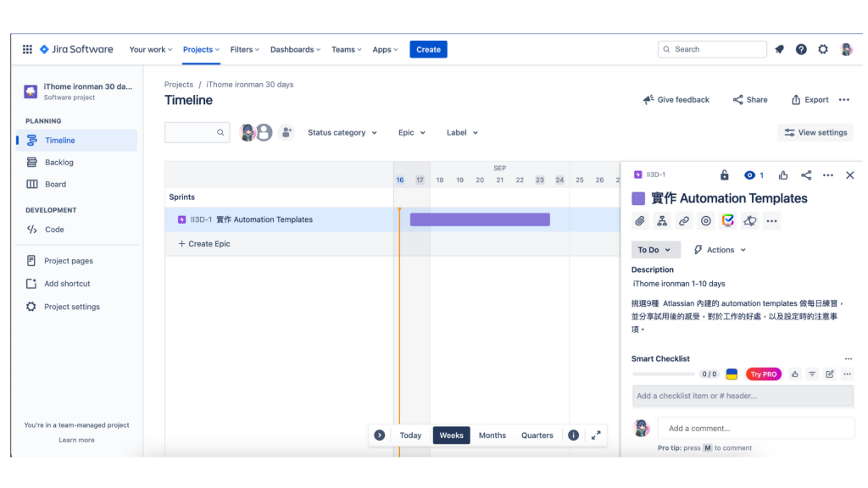Click the target goal icon in issue toolbar

click(706, 221)
